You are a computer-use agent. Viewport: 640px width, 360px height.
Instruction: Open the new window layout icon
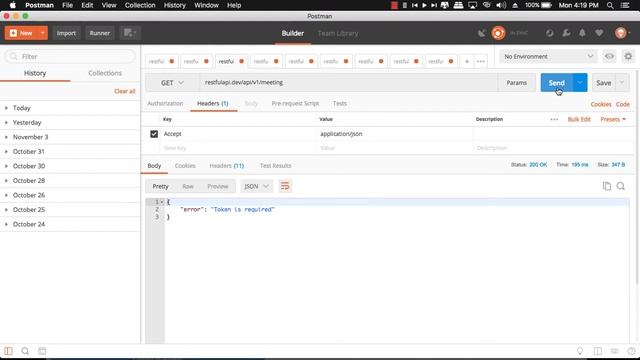click(130, 33)
